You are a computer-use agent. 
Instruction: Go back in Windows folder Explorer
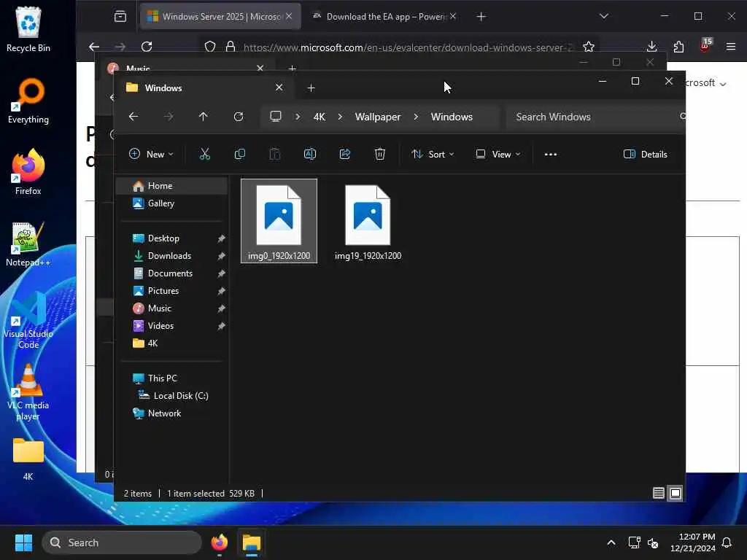point(133,117)
